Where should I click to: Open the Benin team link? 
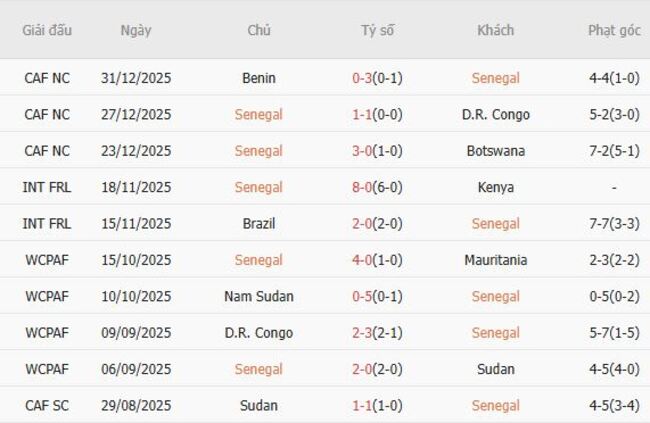[259, 78]
